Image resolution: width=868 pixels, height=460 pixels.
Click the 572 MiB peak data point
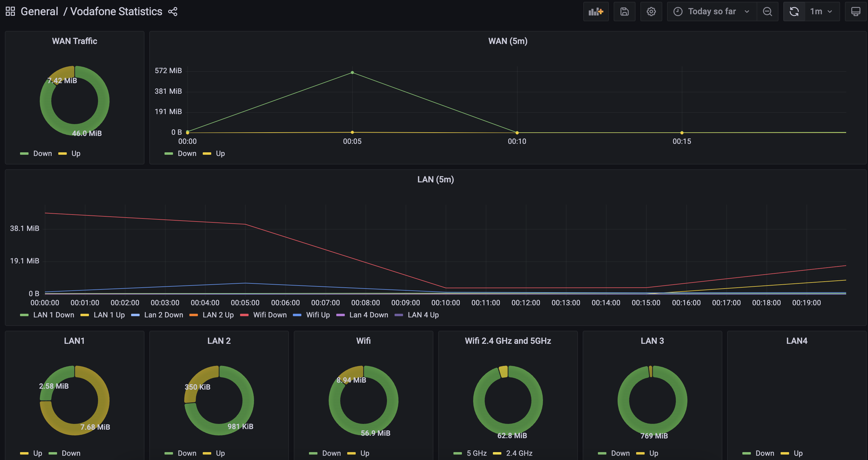pyautogui.click(x=352, y=73)
